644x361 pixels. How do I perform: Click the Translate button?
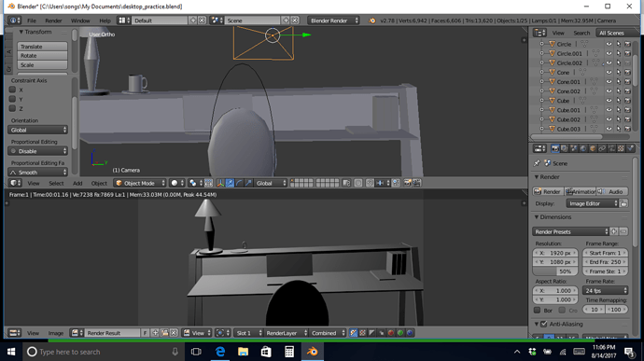click(x=42, y=47)
